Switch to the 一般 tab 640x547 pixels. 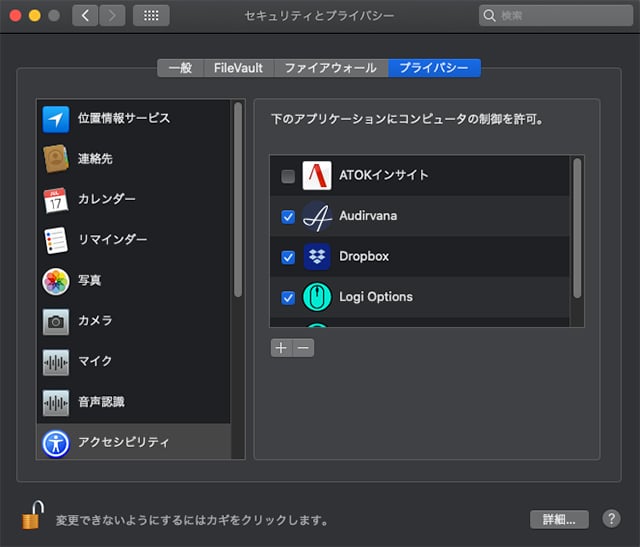point(180,68)
